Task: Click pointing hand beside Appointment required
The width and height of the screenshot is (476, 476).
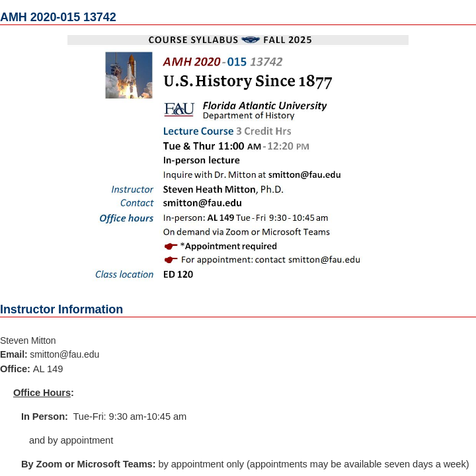Action: pyautogui.click(x=171, y=247)
